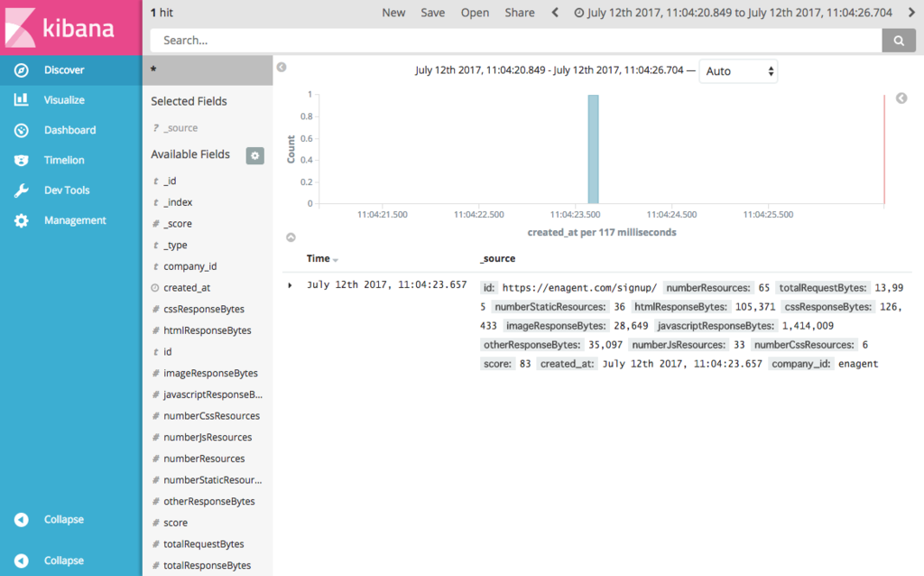Screen dimensions: 924x576
Task: Open available fields settings gear
Action: coord(255,155)
